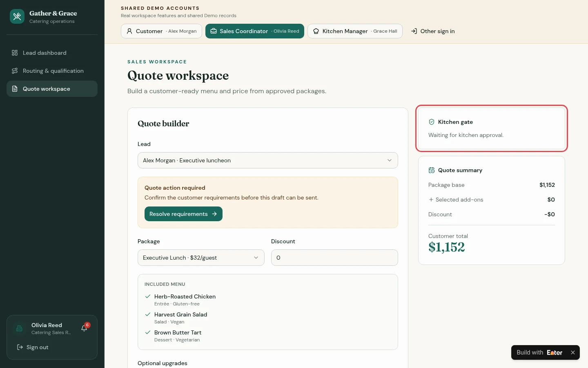This screenshot has width=588, height=368.
Task: Click Harvest Grain Salad checkmark icon
Action: point(148,314)
